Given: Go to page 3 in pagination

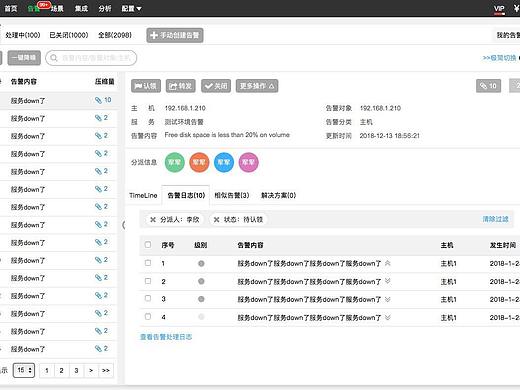Looking at the screenshot, I should pyautogui.click(x=76, y=370).
